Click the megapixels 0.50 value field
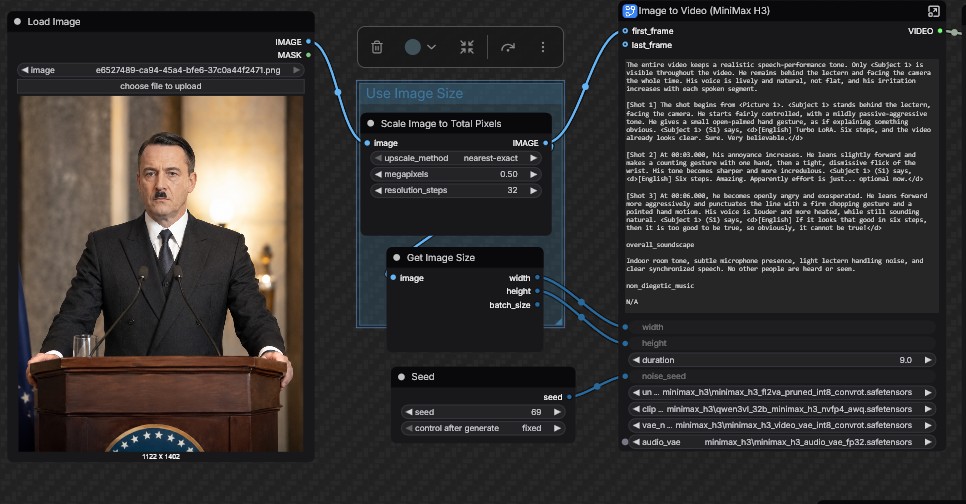966x504 pixels. (x=455, y=174)
